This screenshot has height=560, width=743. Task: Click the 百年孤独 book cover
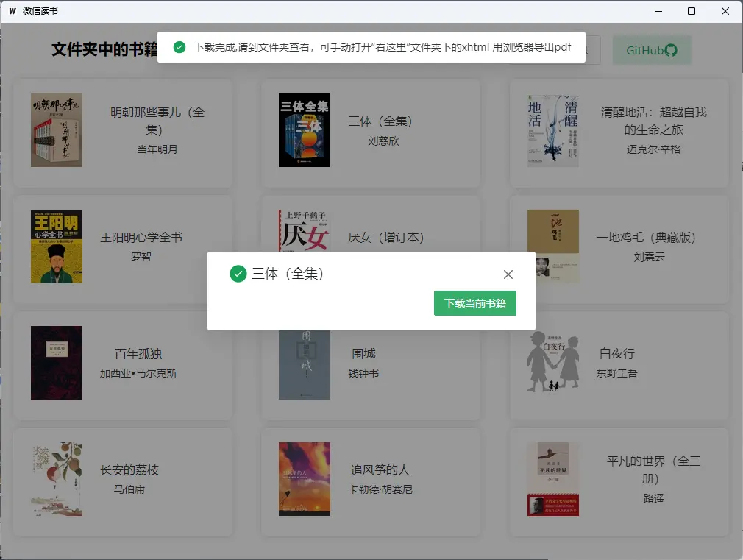[x=57, y=362]
